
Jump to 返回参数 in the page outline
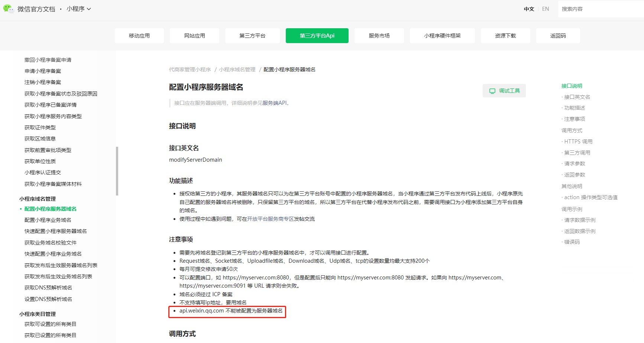[x=575, y=175]
